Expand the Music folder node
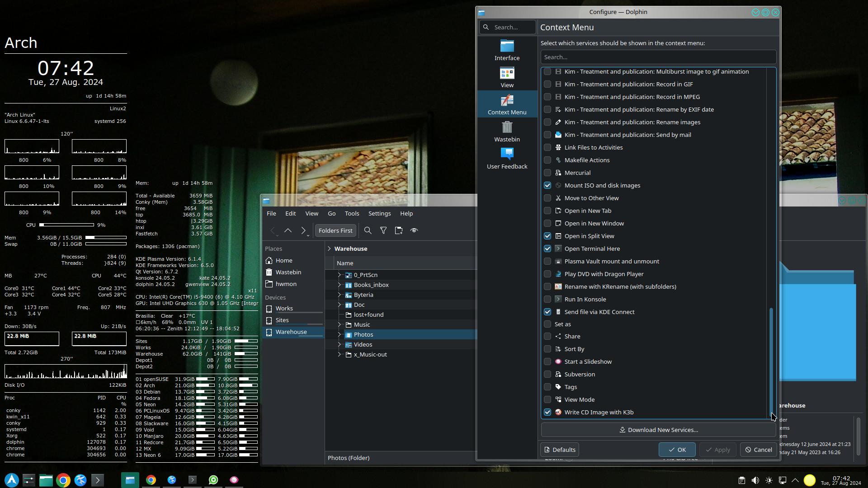Screen dimensions: 868x488 pyautogui.click(x=339, y=324)
